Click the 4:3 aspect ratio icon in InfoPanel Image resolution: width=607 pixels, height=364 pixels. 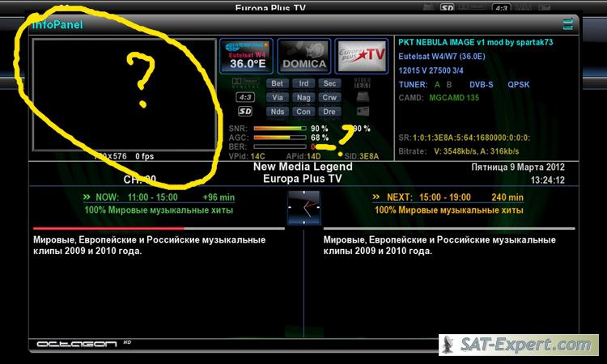[245, 97]
